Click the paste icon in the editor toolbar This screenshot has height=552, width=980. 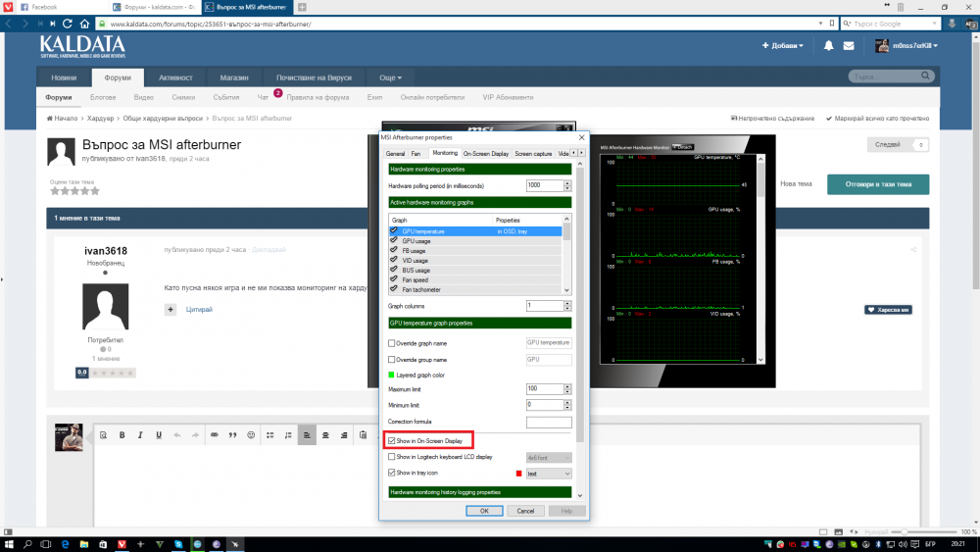click(364, 435)
